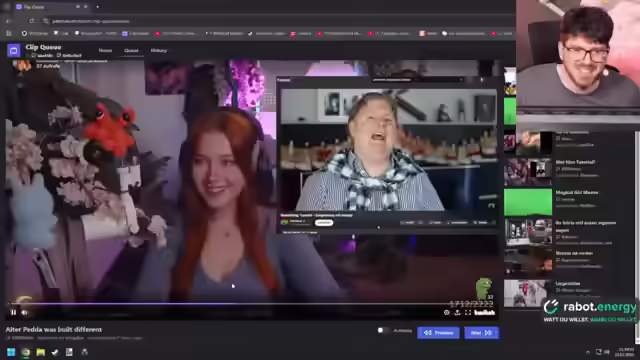Switch to the Queue tab

coord(131,51)
